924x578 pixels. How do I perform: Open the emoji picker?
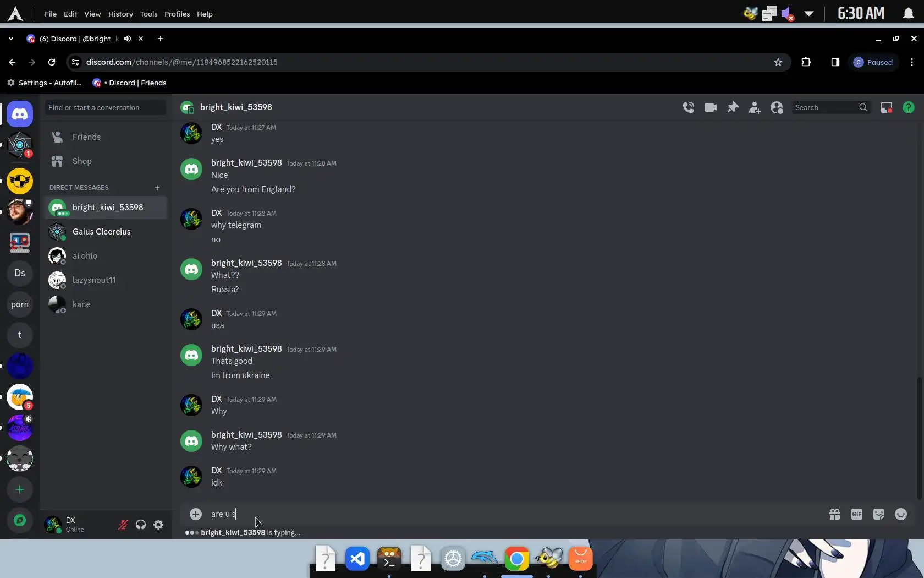[901, 514]
